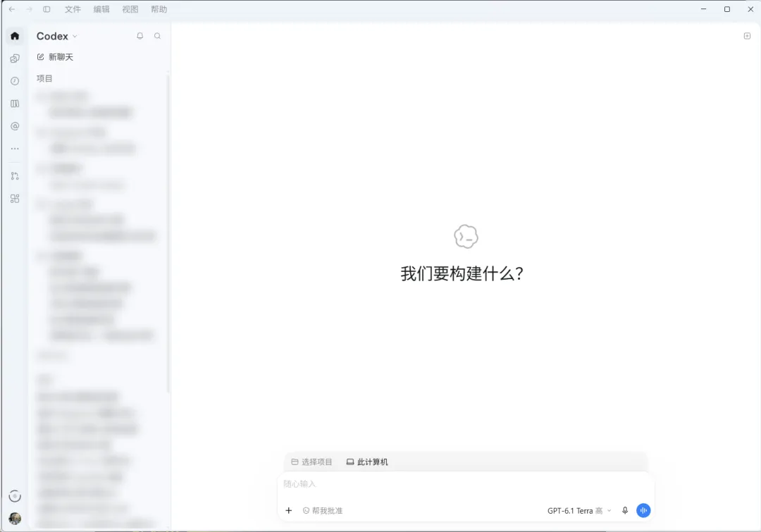
Task: Focus the 随心输入 message input field
Action: pyautogui.click(x=466, y=484)
